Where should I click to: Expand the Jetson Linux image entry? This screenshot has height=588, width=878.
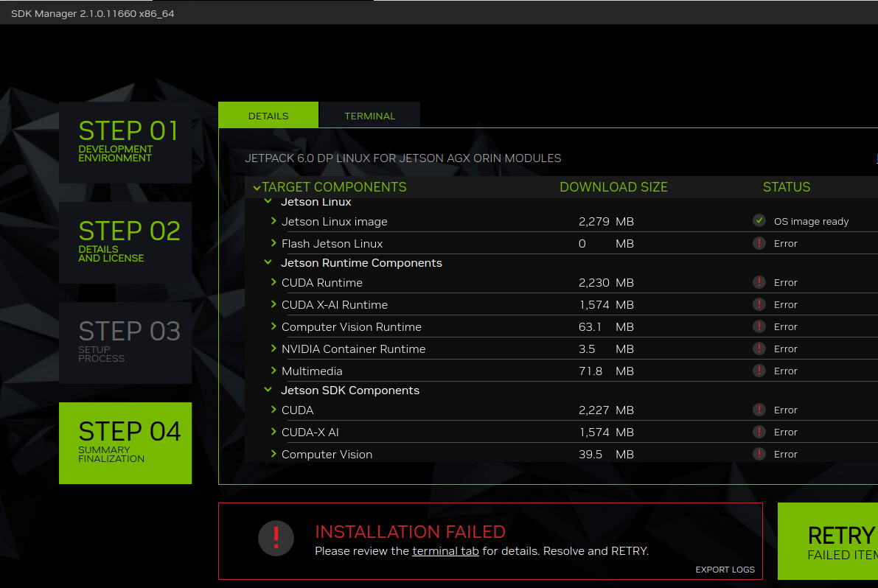coord(273,221)
